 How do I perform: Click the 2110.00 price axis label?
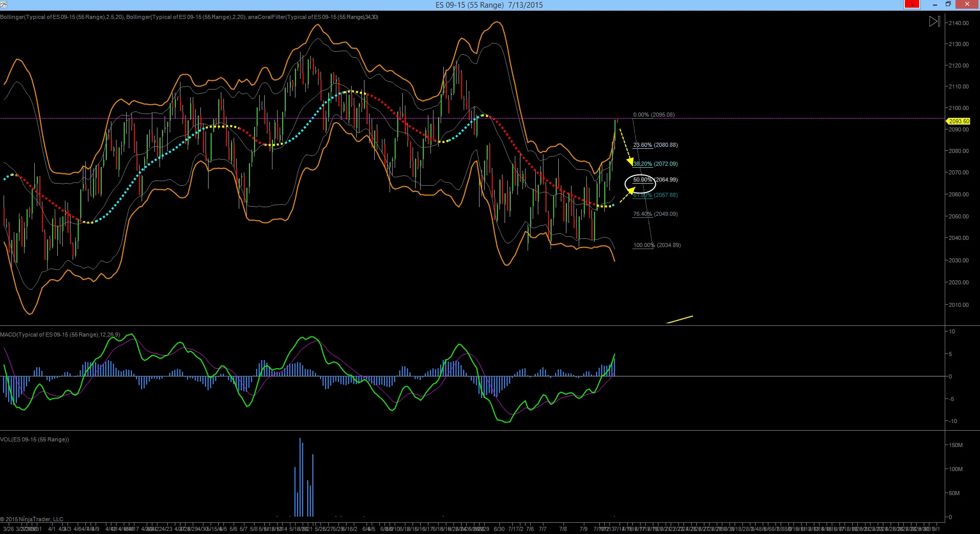(959, 86)
